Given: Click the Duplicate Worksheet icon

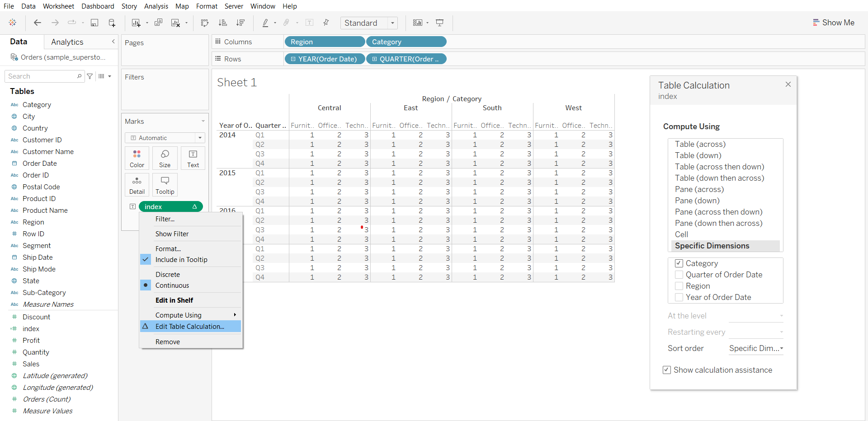Looking at the screenshot, I should pos(158,23).
